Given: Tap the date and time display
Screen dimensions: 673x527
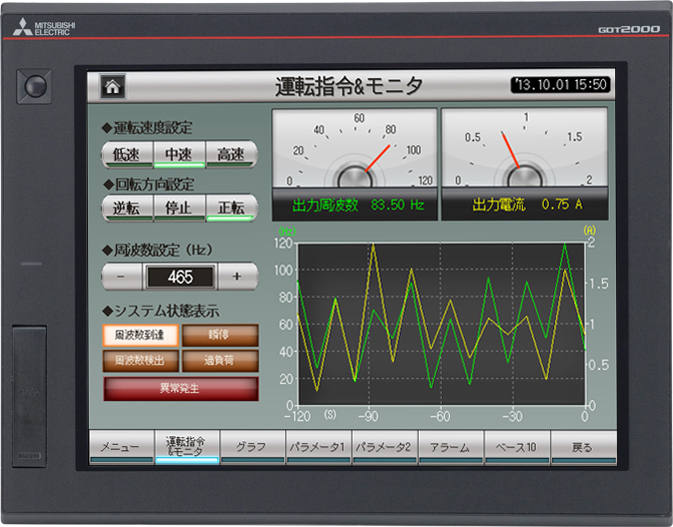Looking at the screenshot, I should [x=560, y=86].
